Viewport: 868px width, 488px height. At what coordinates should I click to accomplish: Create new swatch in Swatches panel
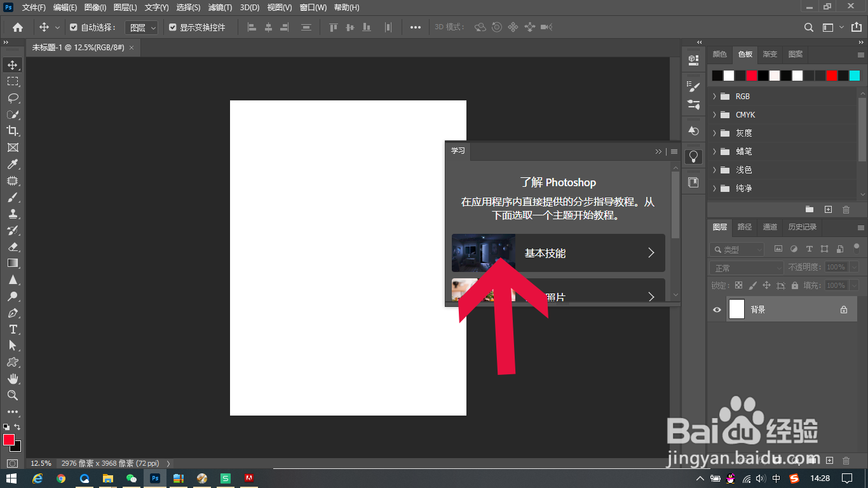pos(828,209)
